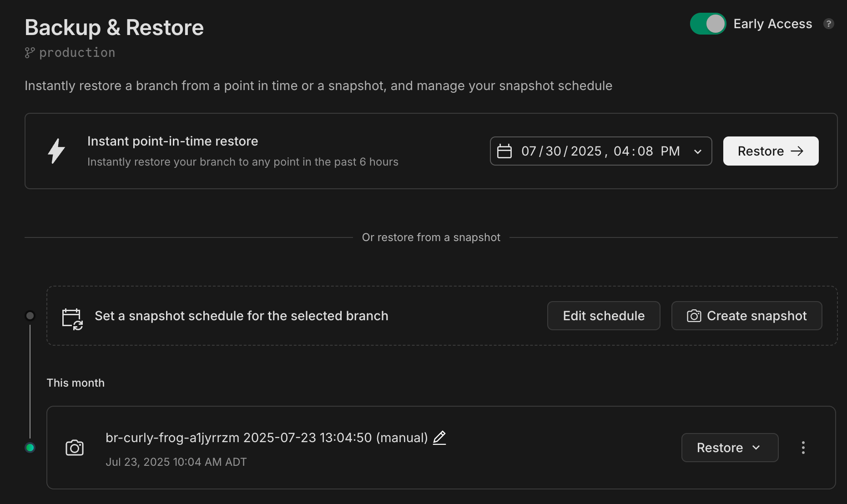The width and height of the screenshot is (847, 504).
Task: Click the Restore button with arrow
Action: [x=770, y=151]
